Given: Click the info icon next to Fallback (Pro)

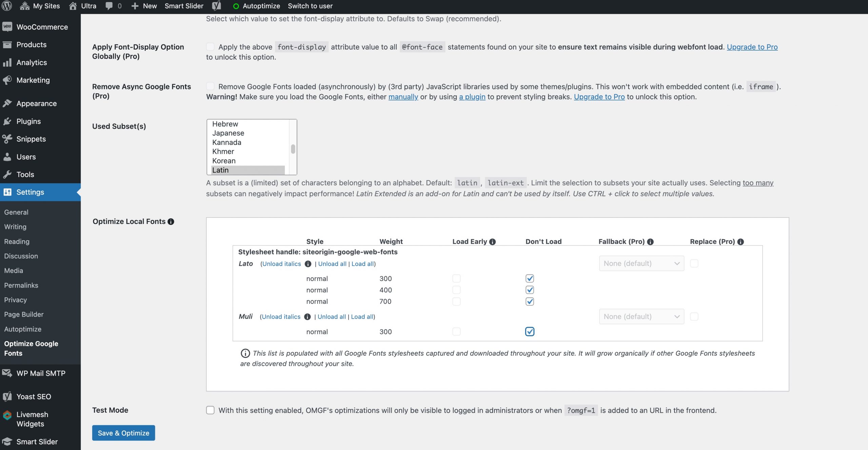Looking at the screenshot, I should [x=650, y=242].
